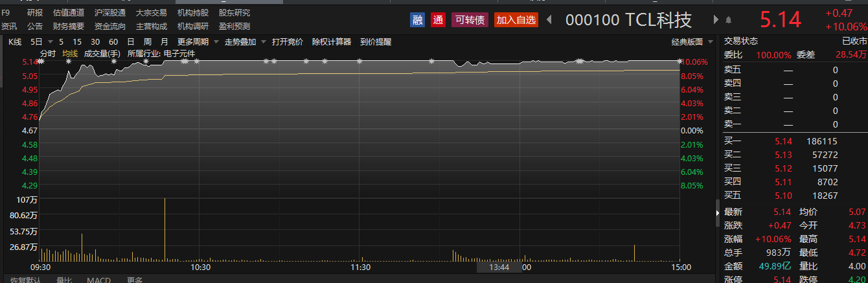Click the 000100 TCL科技 stock title
Screen dimensions: 868x283
628,20
